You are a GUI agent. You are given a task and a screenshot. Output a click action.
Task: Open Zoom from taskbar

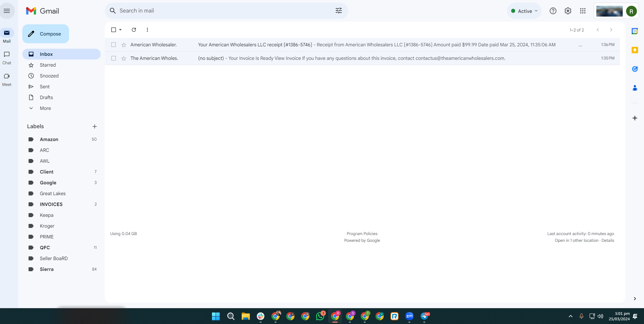pos(409,316)
